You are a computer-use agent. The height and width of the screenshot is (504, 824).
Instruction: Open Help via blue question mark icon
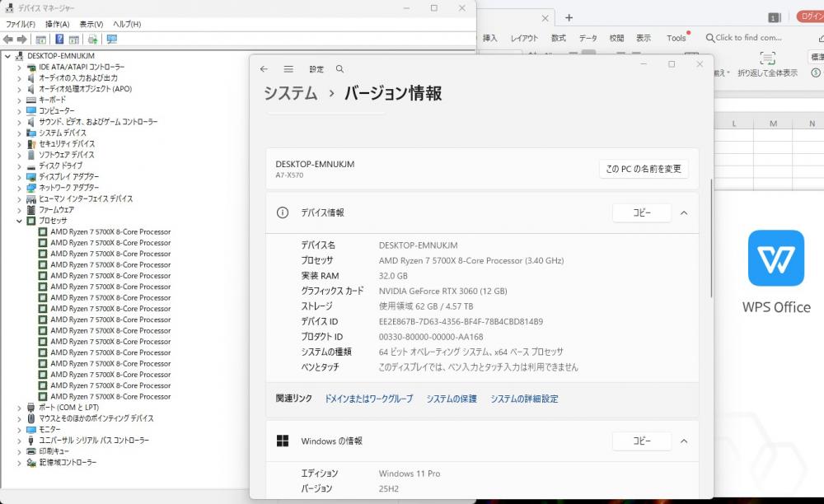(59, 40)
